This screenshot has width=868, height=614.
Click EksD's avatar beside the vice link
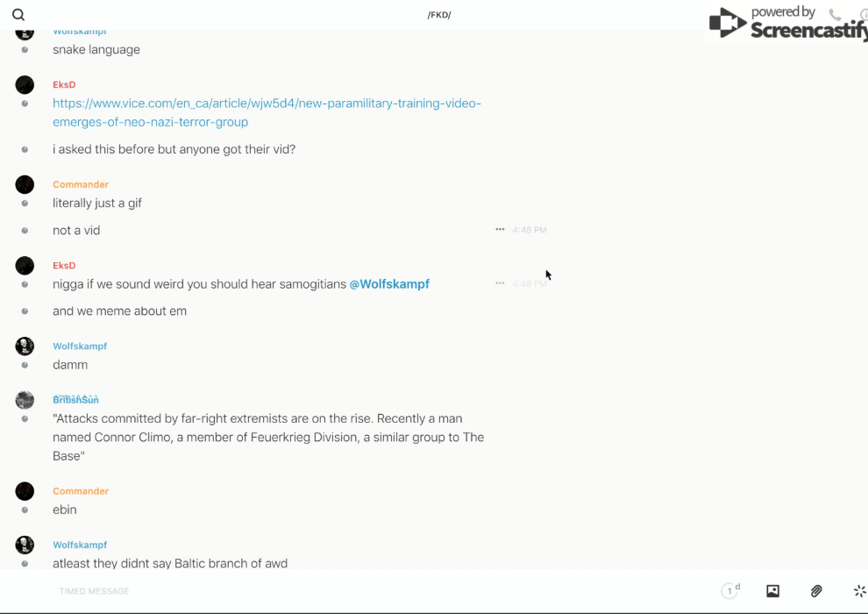click(25, 85)
